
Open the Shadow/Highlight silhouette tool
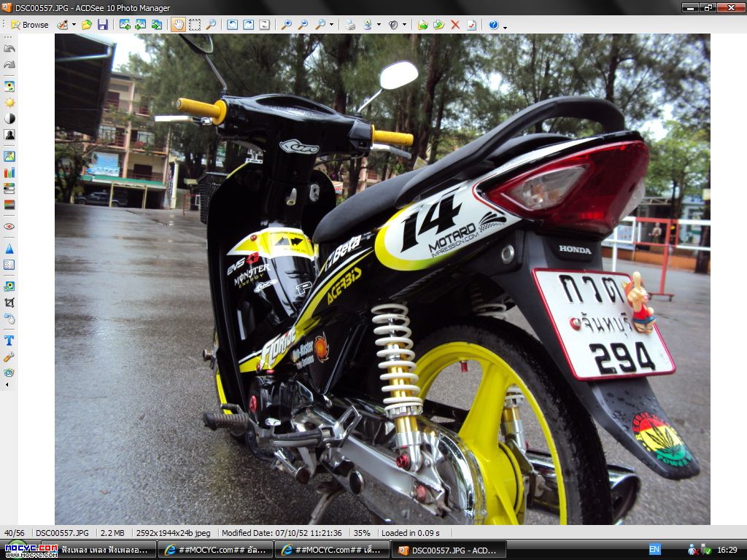pos(9,135)
